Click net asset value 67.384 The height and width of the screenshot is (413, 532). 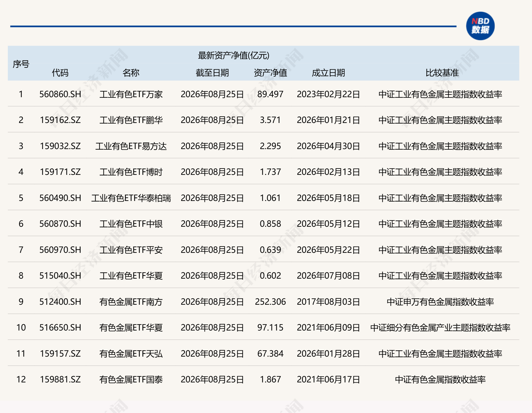click(270, 354)
